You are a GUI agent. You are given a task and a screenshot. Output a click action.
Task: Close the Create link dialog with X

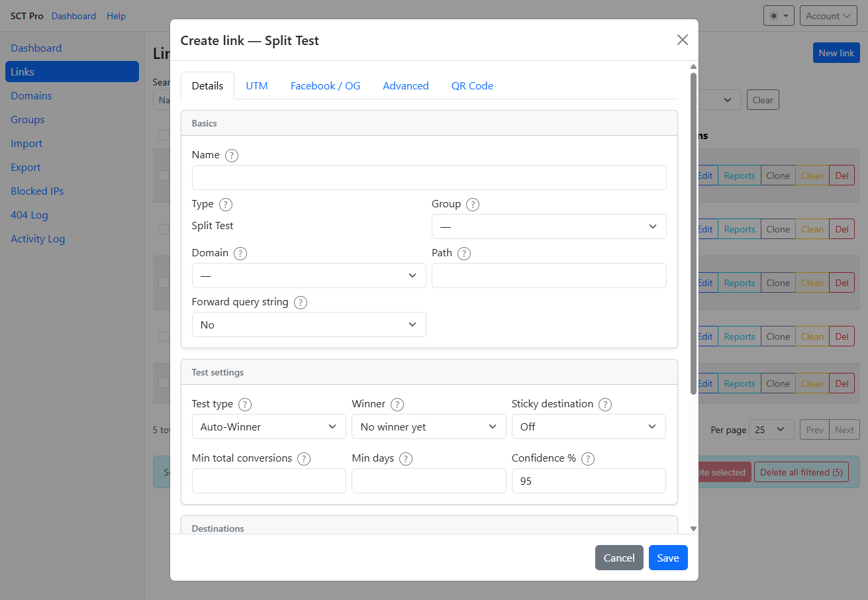coord(683,40)
